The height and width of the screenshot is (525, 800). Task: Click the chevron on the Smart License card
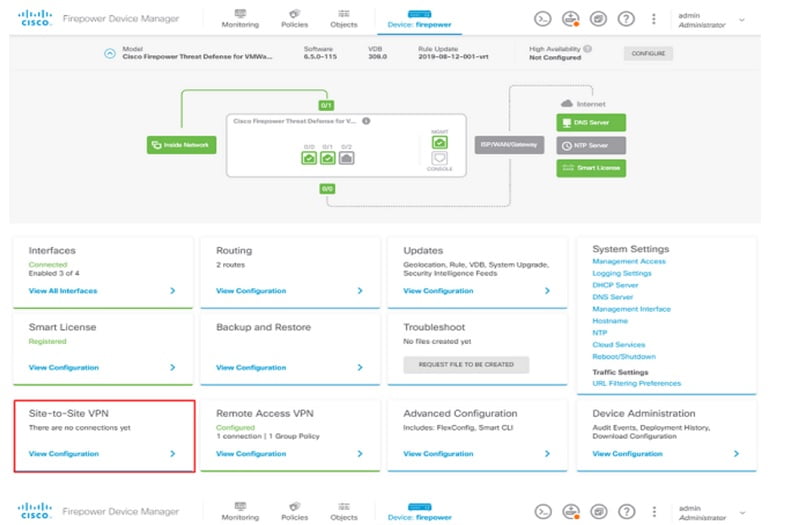pyautogui.click(x=172, y=367)
